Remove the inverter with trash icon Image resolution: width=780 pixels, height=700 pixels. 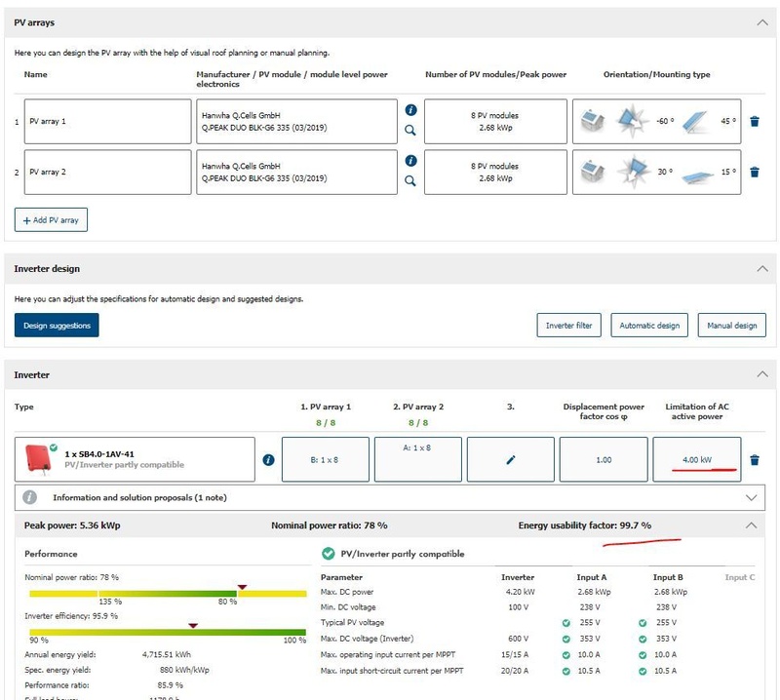pyautogui.click(x=754, y=460)
